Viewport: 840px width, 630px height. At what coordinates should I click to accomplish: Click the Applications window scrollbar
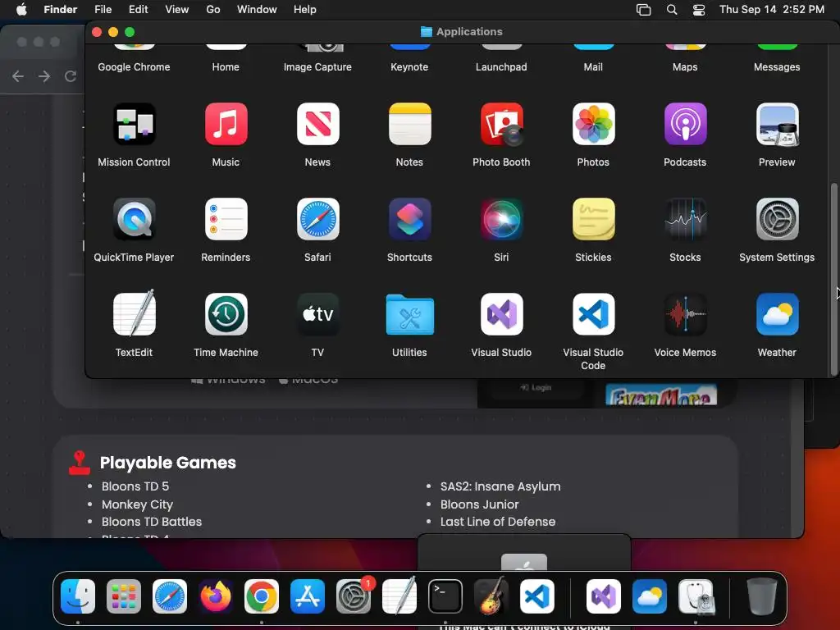coord(833,279)
